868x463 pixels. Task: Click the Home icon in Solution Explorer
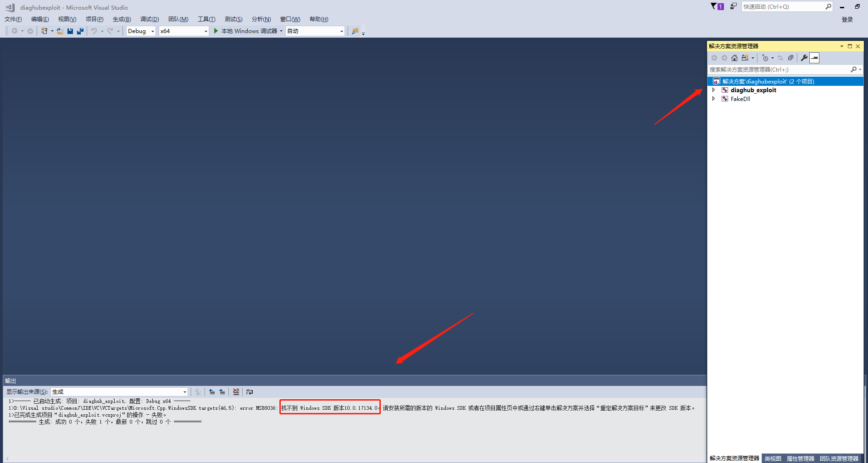[734, 58]
